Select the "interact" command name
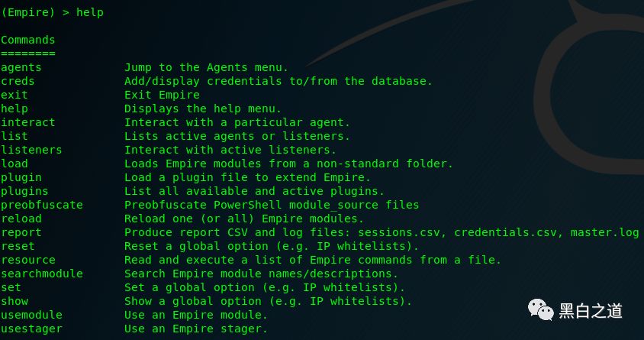 tap(28, 122)
